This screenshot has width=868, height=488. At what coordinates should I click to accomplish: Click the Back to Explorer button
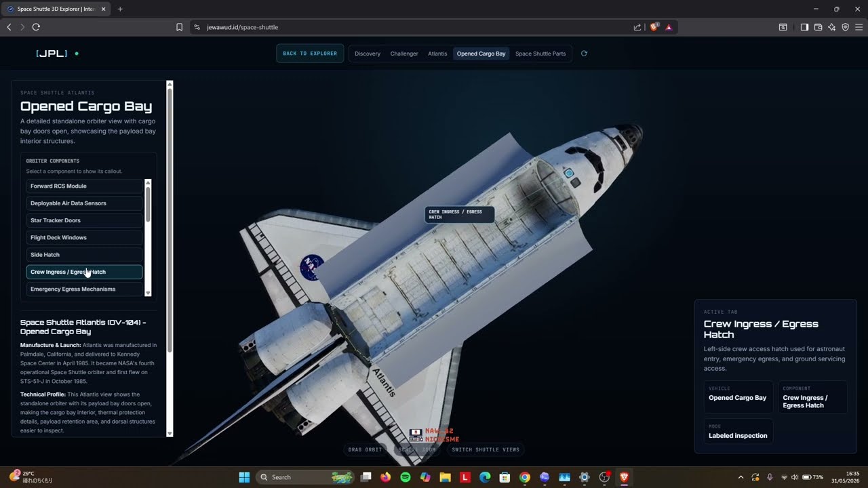[310, 54]
